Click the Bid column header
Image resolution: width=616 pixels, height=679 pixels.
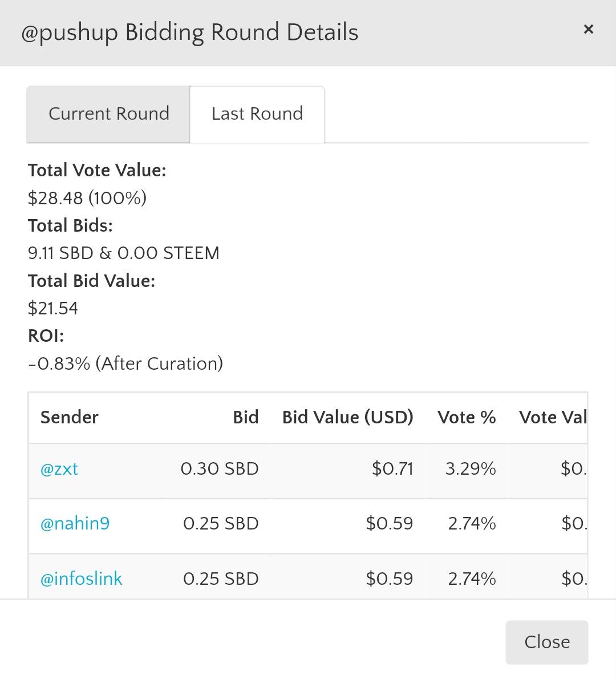[x=246, y=418]
